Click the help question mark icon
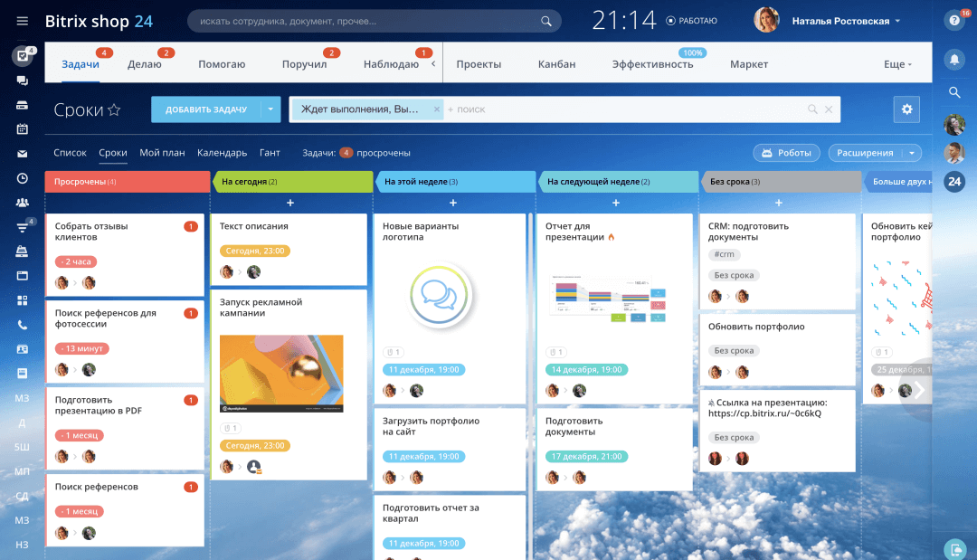This screenshot has width=977, height=560. coord(954,21)
